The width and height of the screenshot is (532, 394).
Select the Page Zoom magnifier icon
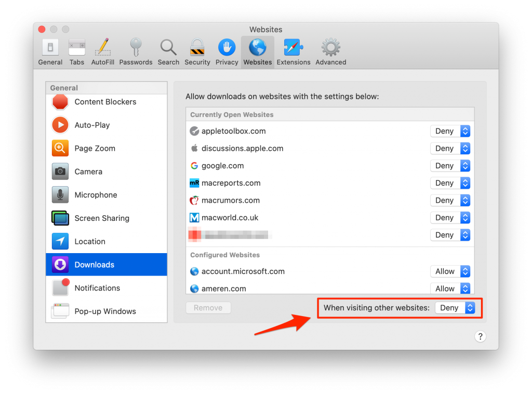tap(60, 148)
